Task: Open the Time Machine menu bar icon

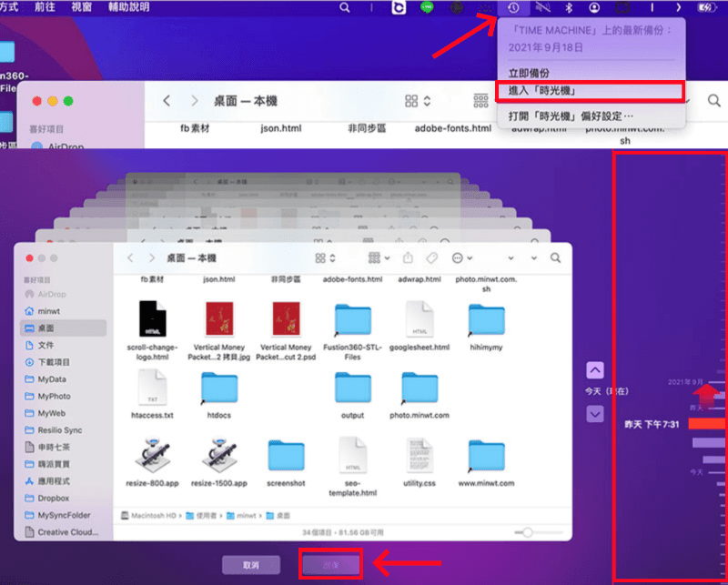Action: (513, 7)
